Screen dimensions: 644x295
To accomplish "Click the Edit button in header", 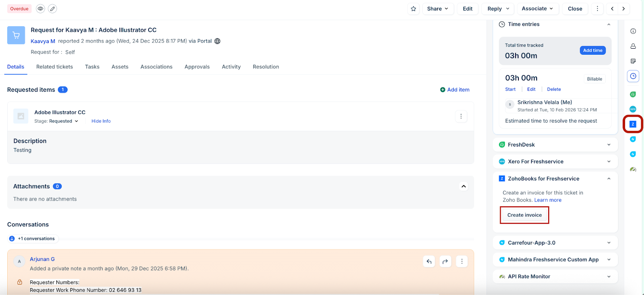I will pos(468,8).
